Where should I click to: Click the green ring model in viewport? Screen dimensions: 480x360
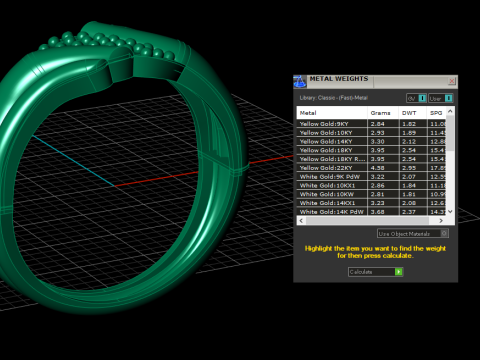coord(124,167)
